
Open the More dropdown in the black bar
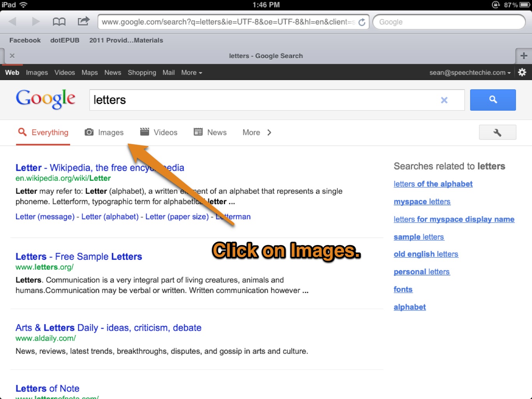tap(190, 72)
